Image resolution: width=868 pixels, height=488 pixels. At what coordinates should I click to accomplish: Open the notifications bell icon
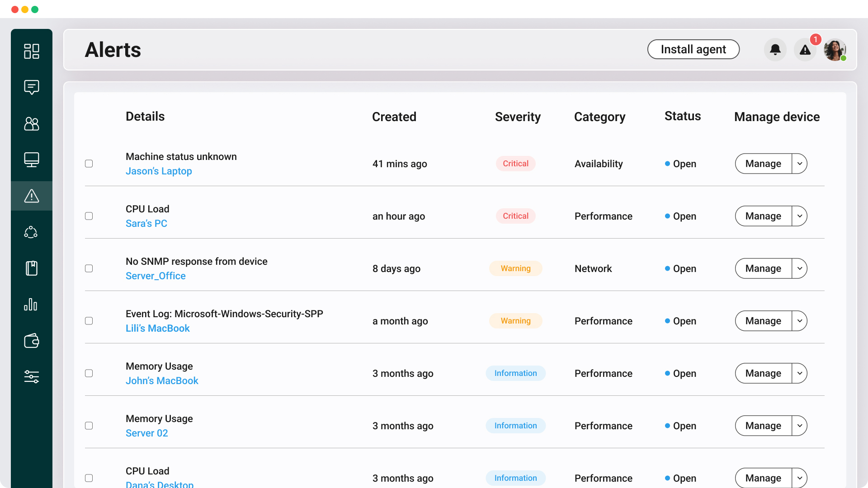(x=775, y=50)
